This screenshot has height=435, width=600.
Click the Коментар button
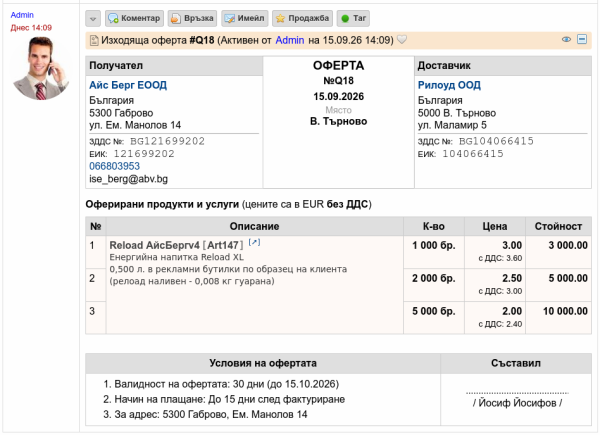134,18
